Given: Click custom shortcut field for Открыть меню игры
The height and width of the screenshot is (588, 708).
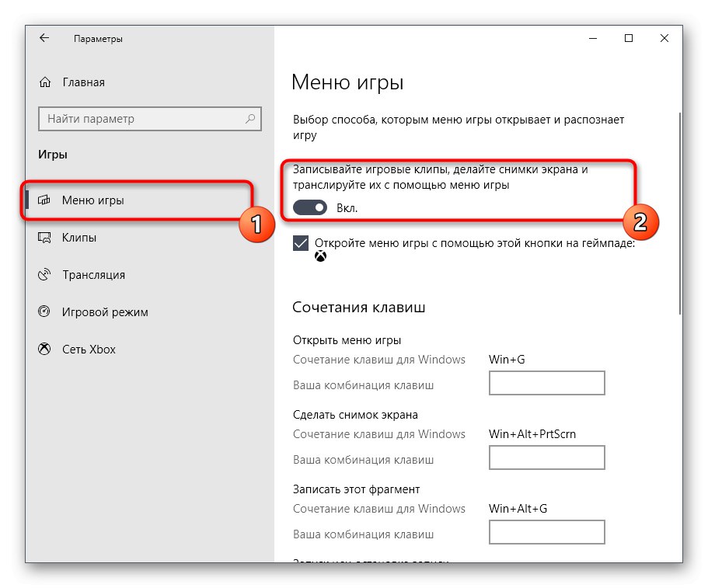Looking at the screenshot, I should [546, 383].
